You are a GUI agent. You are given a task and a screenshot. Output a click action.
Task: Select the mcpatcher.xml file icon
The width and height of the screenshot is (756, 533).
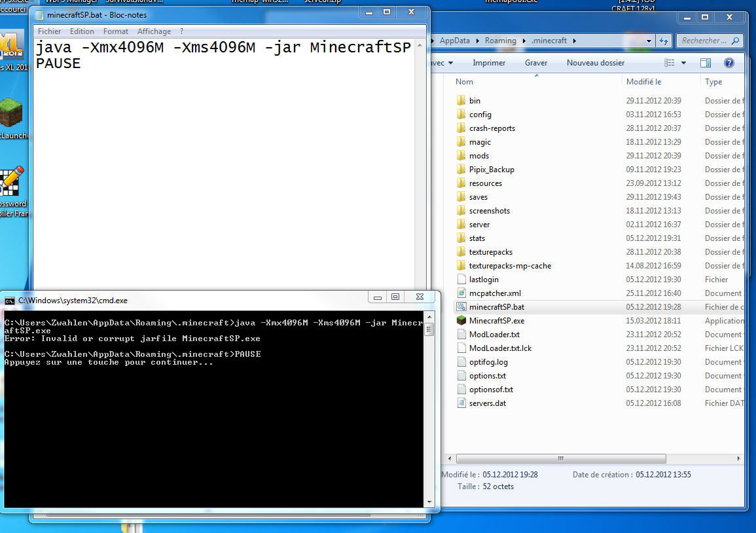[461, 293]
